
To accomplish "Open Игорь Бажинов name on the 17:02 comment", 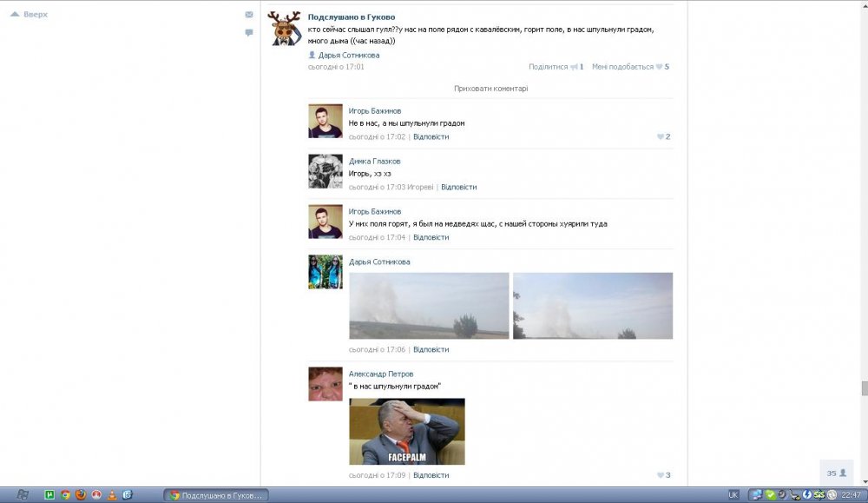I will 375,111.
